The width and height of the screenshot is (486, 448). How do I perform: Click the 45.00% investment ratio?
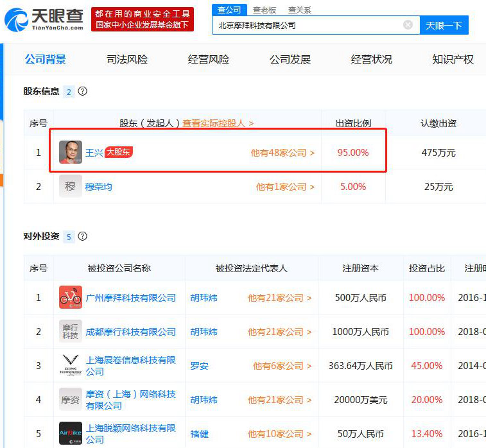427,366
